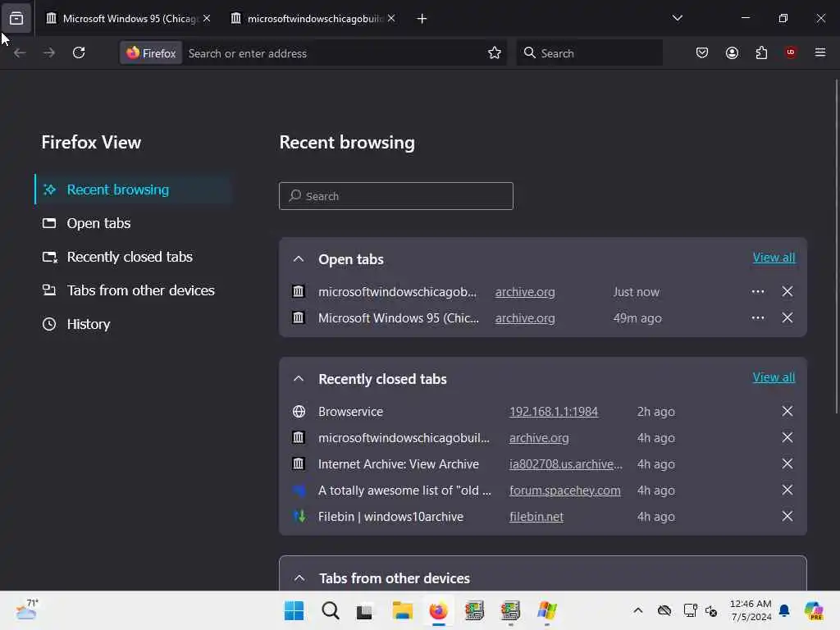
Task: Reload the current page
Action: (79, 52)
